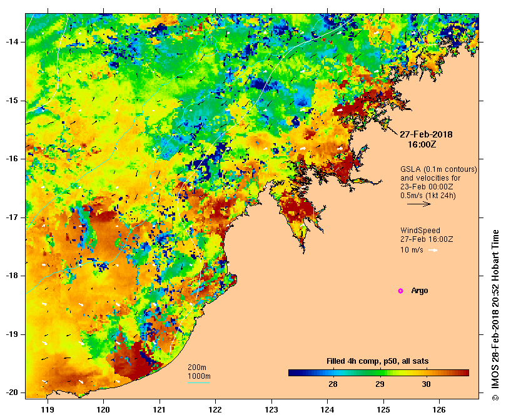Screen dimensions: 506x420
Task: Click the '1000m' depth contour label
Action: 199,376
